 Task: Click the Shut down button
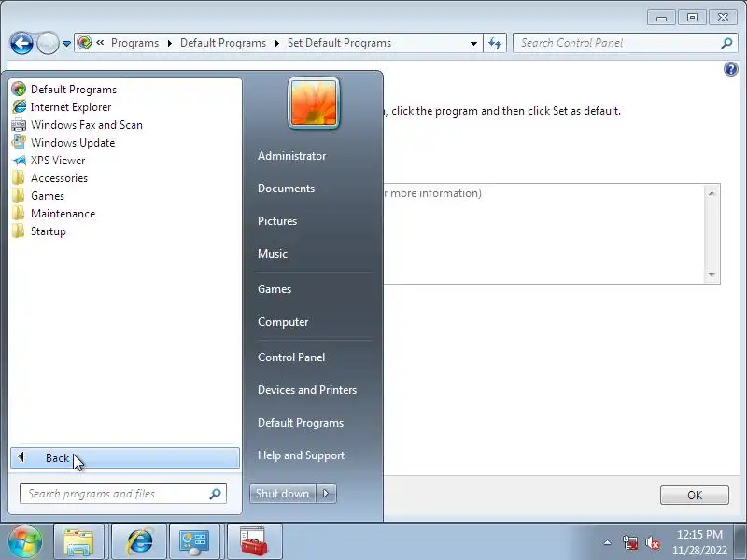[283, 494]
